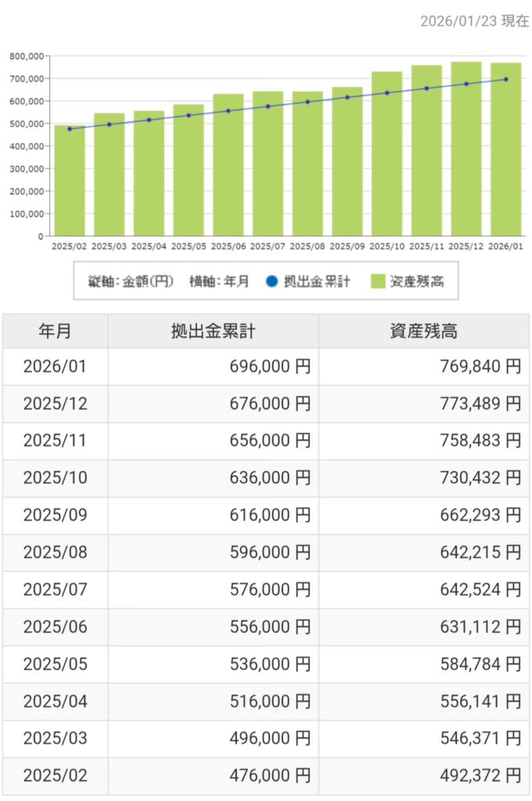Click the 資産残高 table column header
532x801 pixels.
(x=423, y=331)
